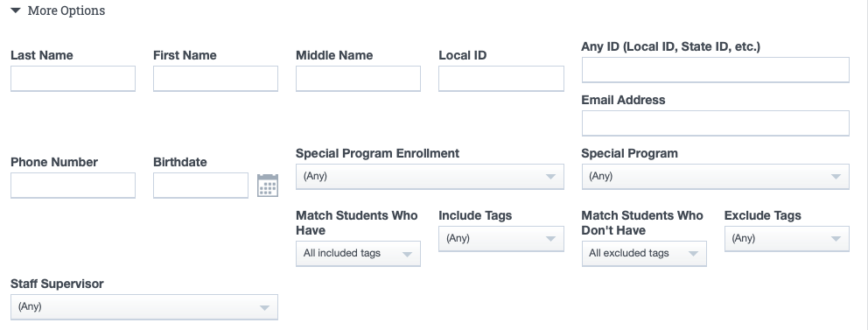
Task: Click the Birthdate text field
Action: click(200, 185)
